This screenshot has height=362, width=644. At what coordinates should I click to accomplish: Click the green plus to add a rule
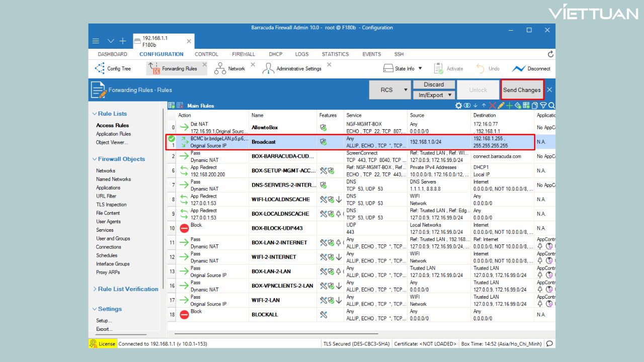pos(509,106)
